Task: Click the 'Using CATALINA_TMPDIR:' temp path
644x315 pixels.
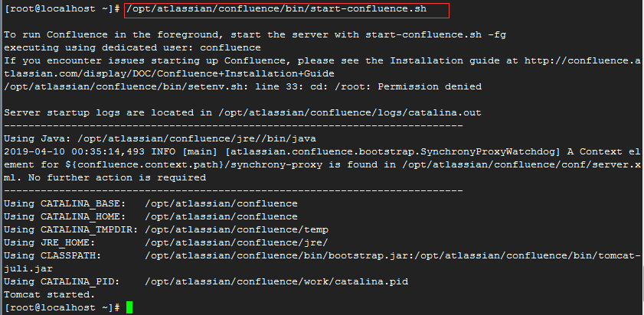Action: [237, 229]
